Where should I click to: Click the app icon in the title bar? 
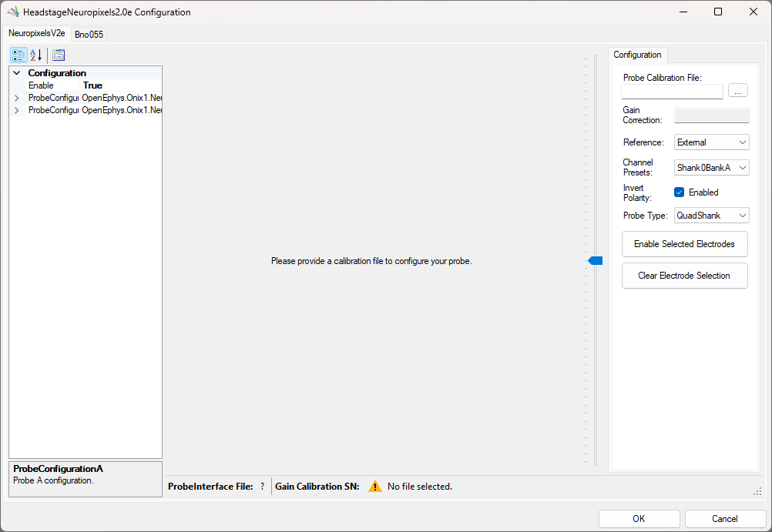coord(13,12)
